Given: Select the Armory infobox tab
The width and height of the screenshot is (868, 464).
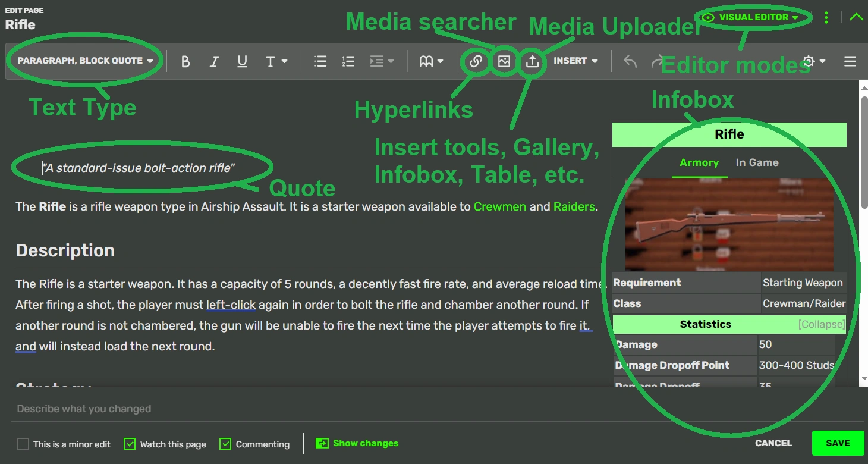Looking at the screenshot, I should (x=699, y=162).
